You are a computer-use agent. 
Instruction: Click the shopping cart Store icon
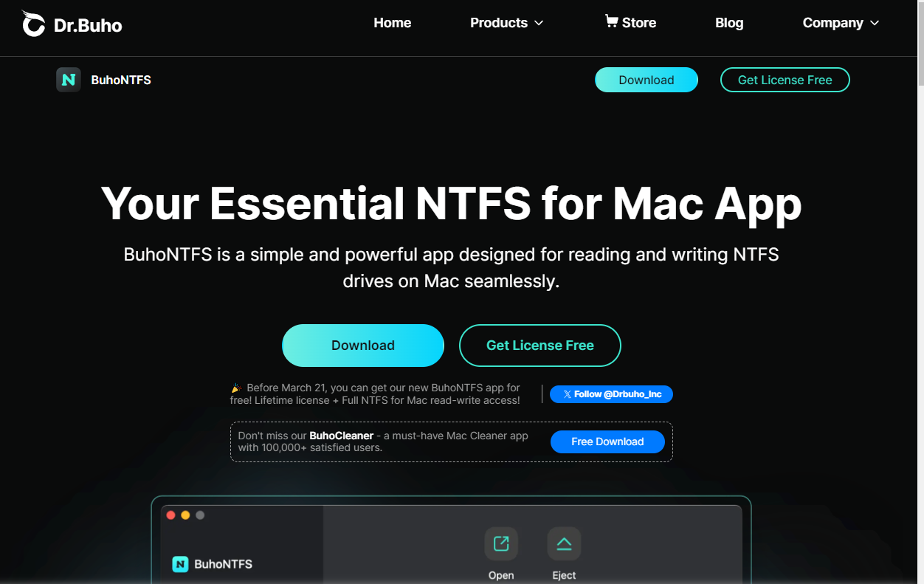[x=611, y=21]
